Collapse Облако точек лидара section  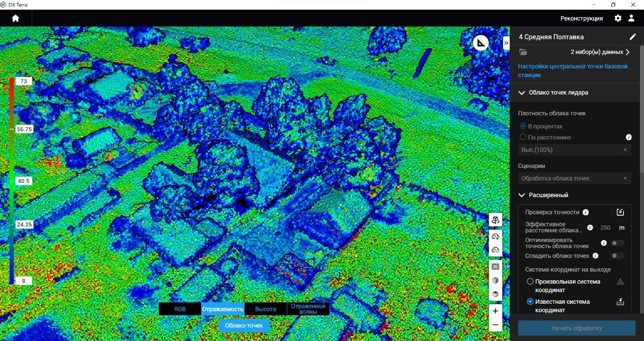pos(521,93)
